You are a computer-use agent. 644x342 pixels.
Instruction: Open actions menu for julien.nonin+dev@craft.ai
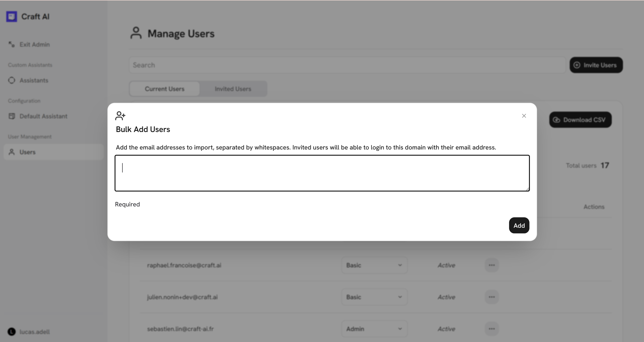[491, 297]
